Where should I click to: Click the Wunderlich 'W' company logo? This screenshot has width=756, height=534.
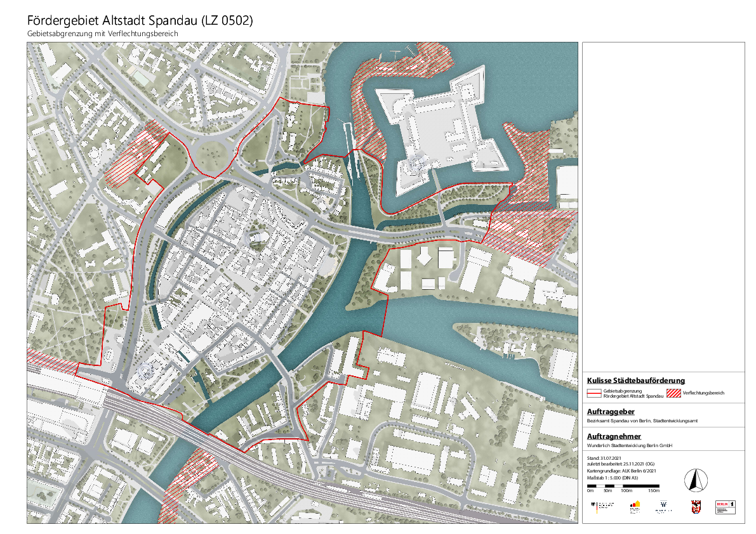click(x=664, y=506)
